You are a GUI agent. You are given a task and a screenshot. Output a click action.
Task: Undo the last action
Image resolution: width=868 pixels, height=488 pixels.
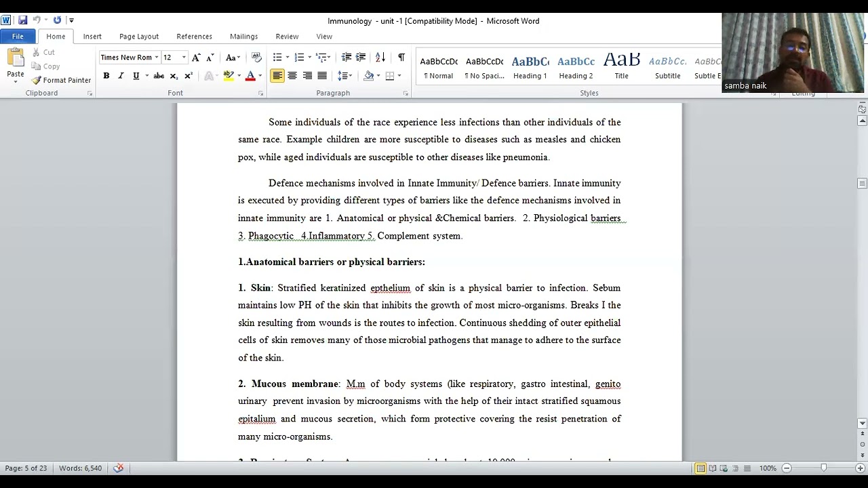click(x=37, y=20)
